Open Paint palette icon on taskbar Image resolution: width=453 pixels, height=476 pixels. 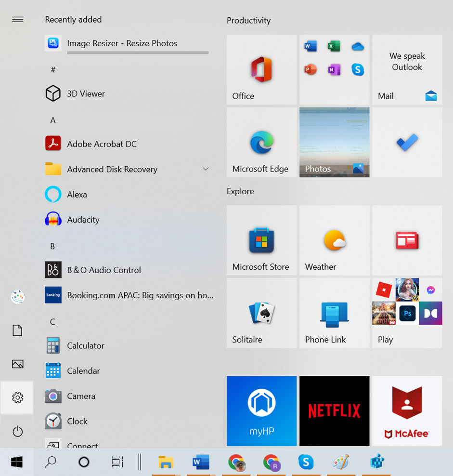tap(341, 462)
